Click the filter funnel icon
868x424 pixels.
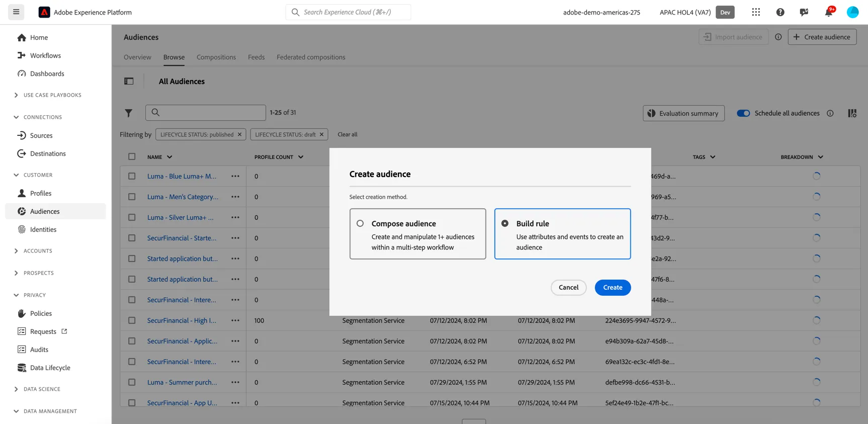tap(129, 113)
